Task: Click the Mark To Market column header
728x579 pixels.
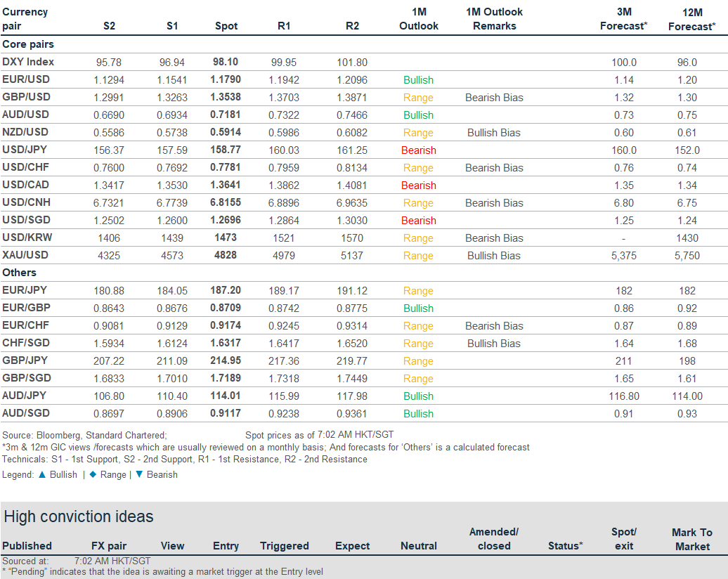Action: point(691,539)
